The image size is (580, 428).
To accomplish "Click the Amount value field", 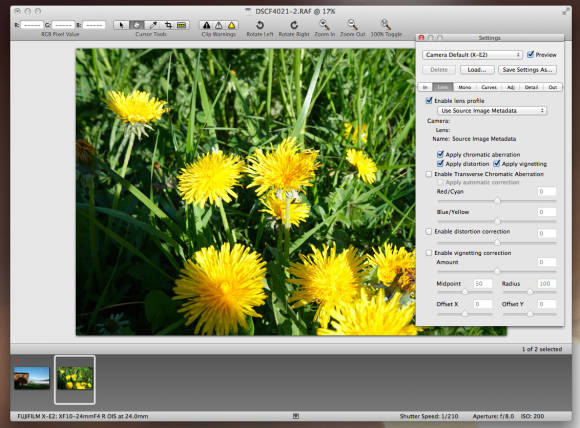I will click(x=547, y=262).
